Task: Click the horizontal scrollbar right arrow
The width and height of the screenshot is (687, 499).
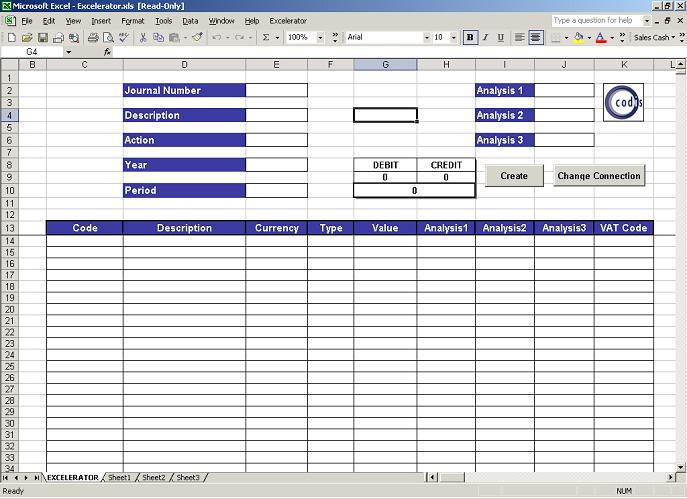Action: 671,477
